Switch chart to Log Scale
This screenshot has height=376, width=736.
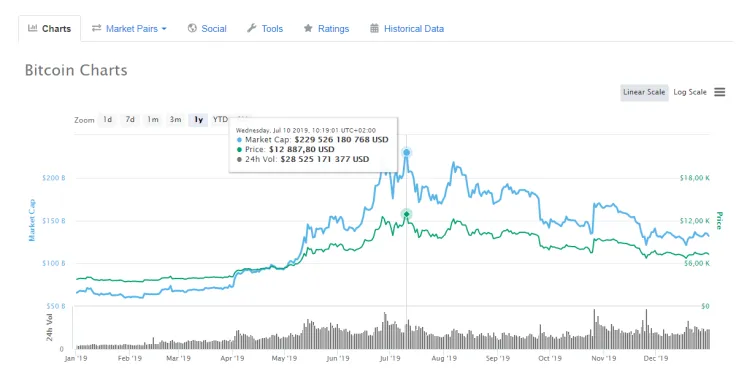coord(690,92)
